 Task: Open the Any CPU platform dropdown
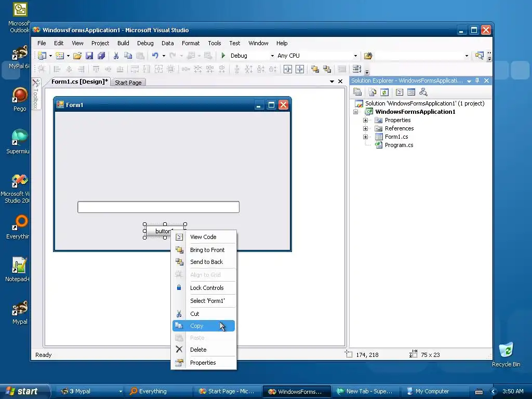(x=355, y=56)
